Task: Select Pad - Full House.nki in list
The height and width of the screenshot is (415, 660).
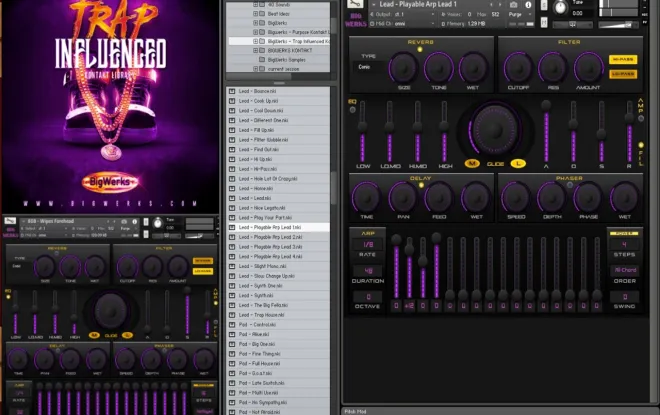Action: click(278, 363)
